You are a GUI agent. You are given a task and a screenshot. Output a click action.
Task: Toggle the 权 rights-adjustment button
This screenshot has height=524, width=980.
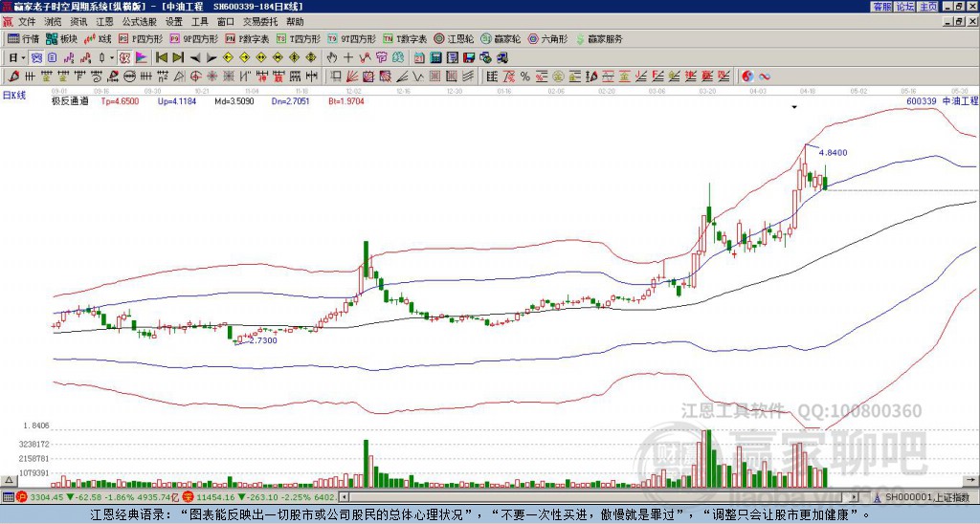(124, 57)
